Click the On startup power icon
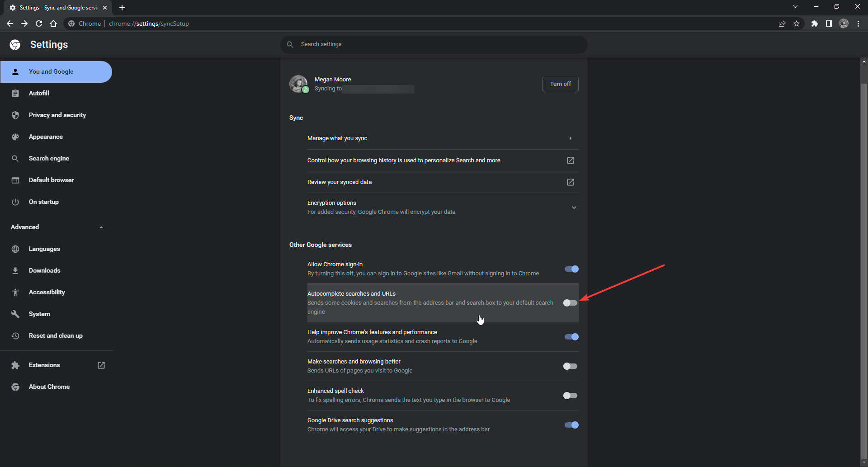 [x=15, y=202]
